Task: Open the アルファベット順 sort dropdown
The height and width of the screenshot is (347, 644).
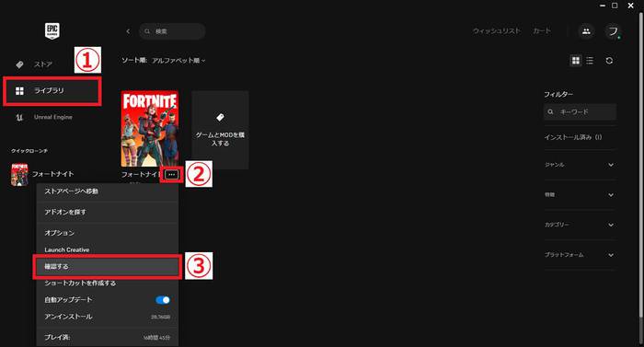Action: [x=178, y=61]
